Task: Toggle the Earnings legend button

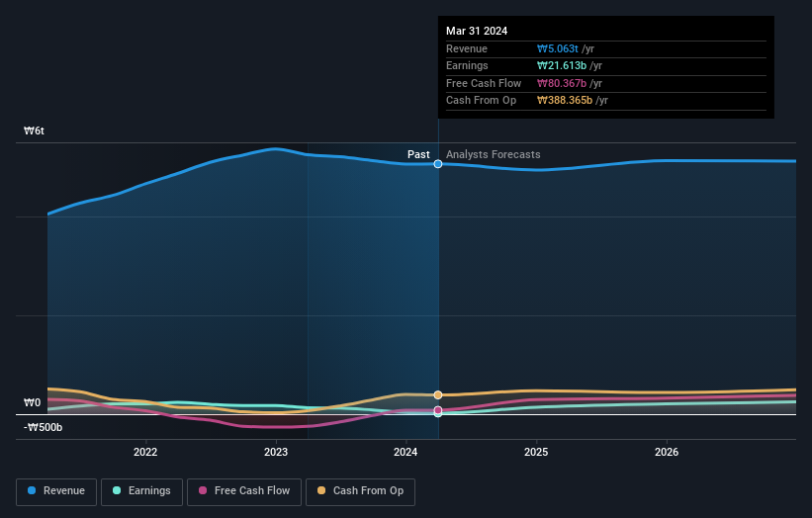Action: pos(141,491)
